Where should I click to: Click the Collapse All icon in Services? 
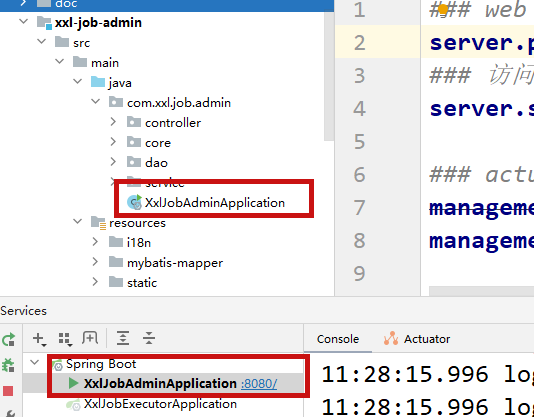coord(149,338)
